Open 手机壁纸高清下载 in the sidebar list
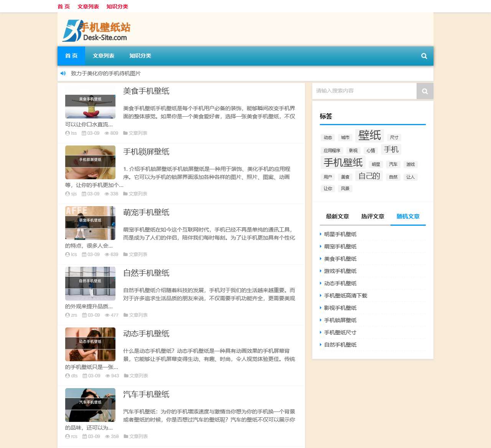This screenshot has height=448, width=491. click(x=346, y=296)
